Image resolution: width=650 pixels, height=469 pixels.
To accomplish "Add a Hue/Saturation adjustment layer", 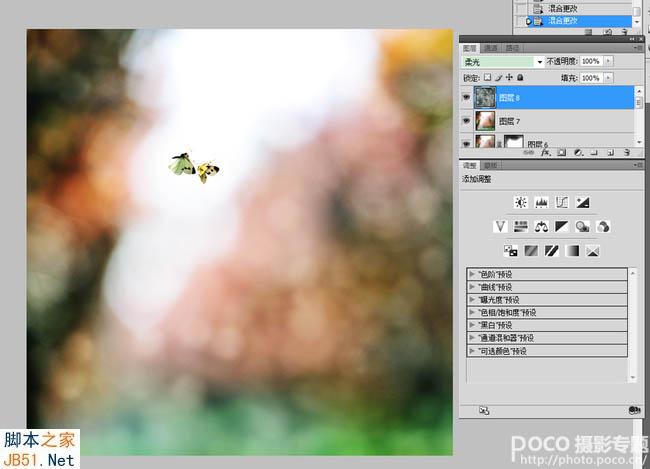I will click(521, 226).
